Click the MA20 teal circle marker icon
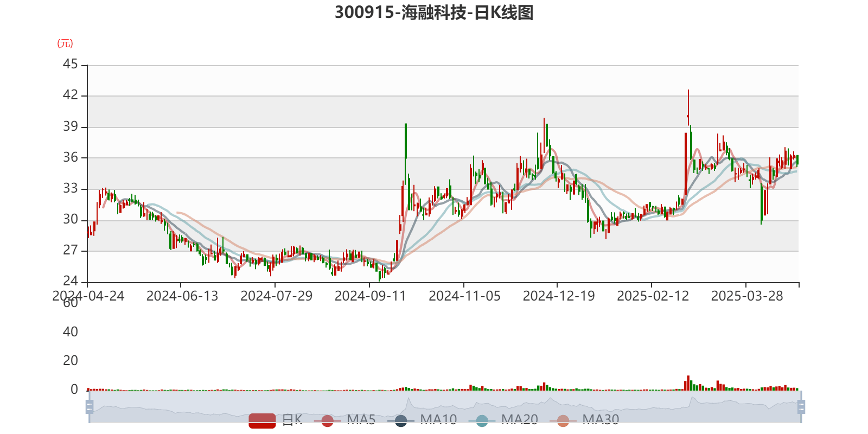Image resolution: width=868 pixels, height=434 pixels. [x=482, y=420]
